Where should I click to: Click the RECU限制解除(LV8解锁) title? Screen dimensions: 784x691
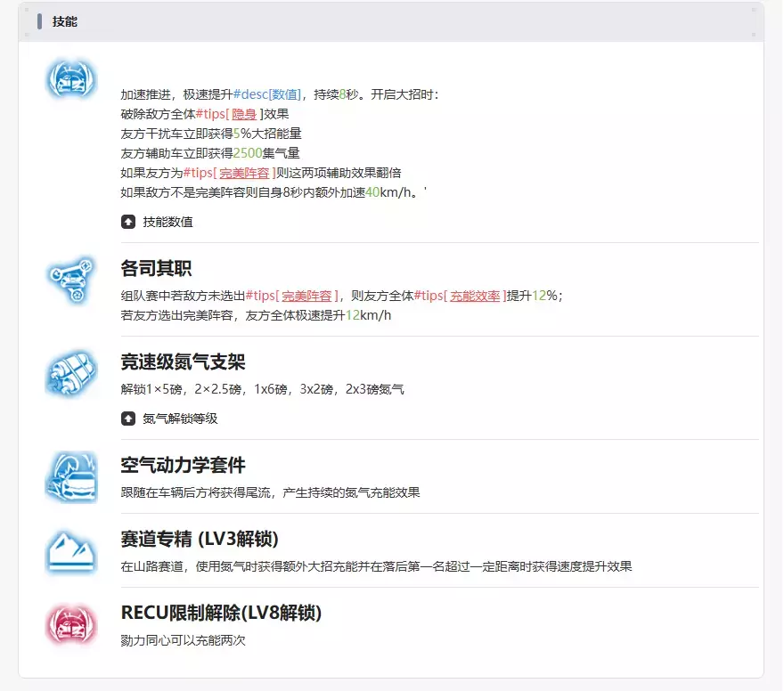click(221, 613)
